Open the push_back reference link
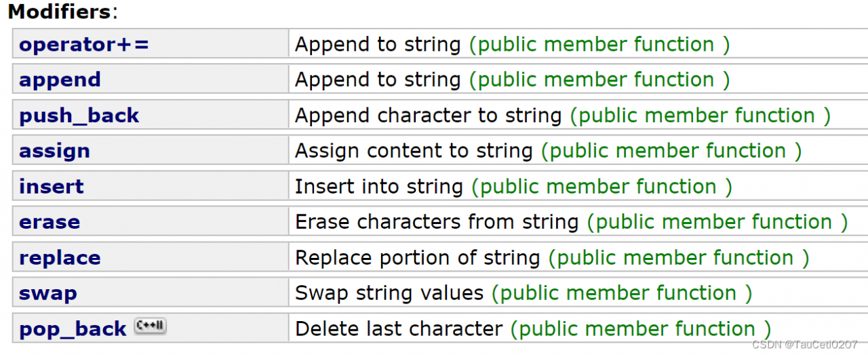Screen dimensions: 868x355 click(x=79, y=115)
